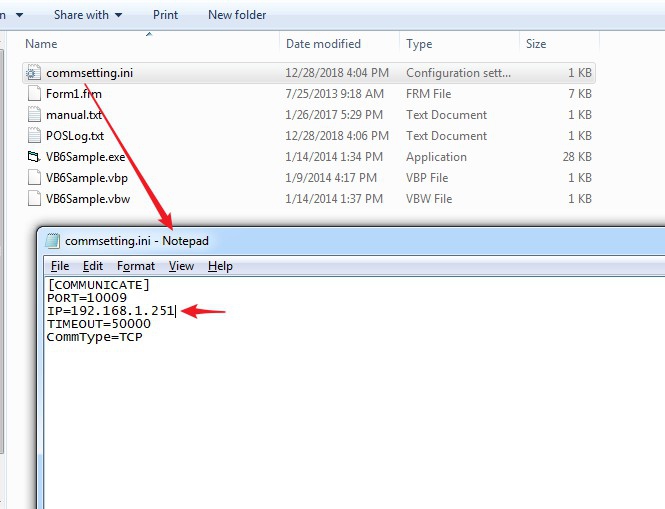The image size is (665, 509).
Task: Click the Form1.frm file icon
Action: [x=33, y=94]
